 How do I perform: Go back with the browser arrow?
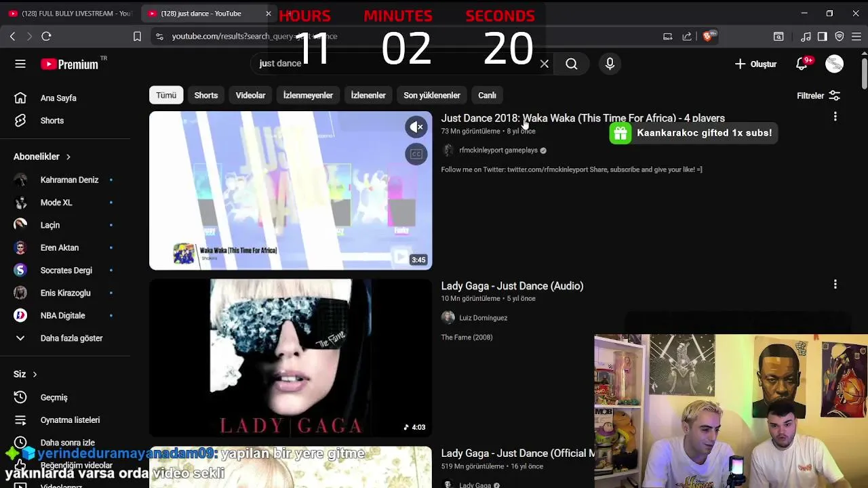(x=12, y=37)
